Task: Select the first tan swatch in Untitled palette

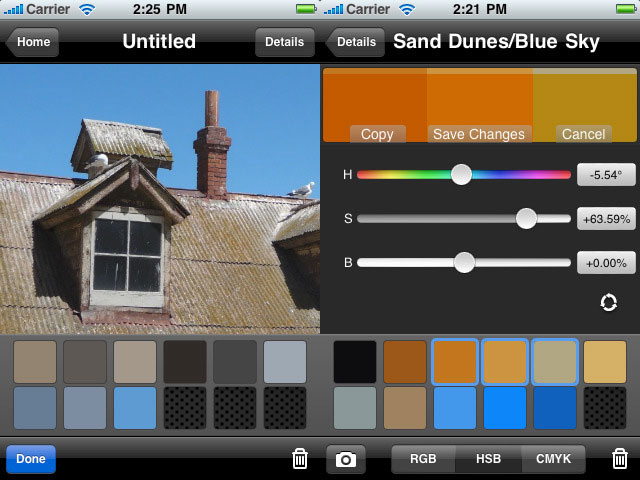Action: coord(35,362)
